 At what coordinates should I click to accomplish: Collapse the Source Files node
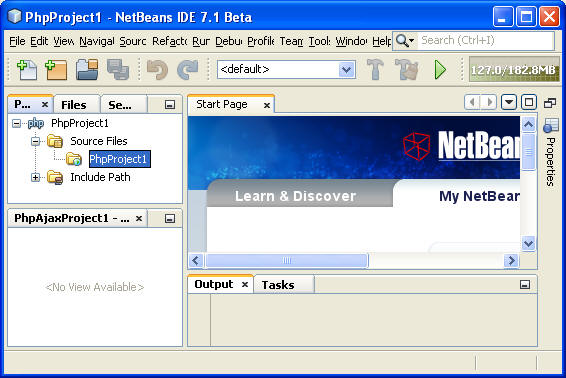(35, 141)
